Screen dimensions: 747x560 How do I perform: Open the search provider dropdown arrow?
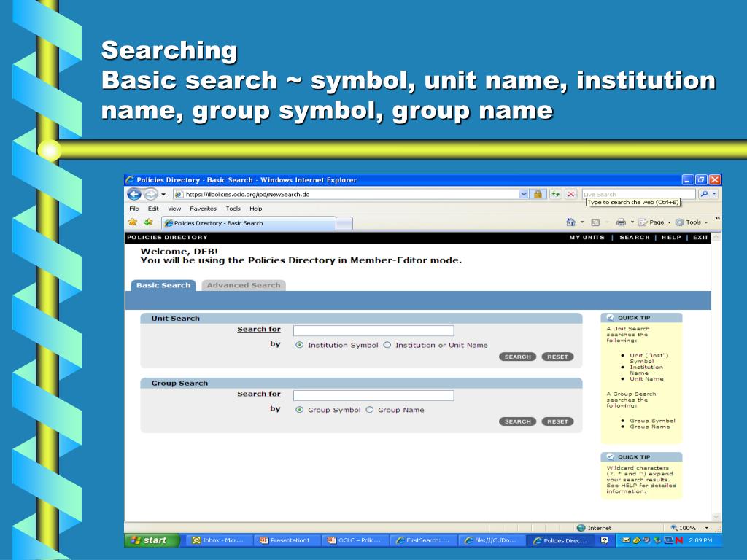[x=714, y=194]
